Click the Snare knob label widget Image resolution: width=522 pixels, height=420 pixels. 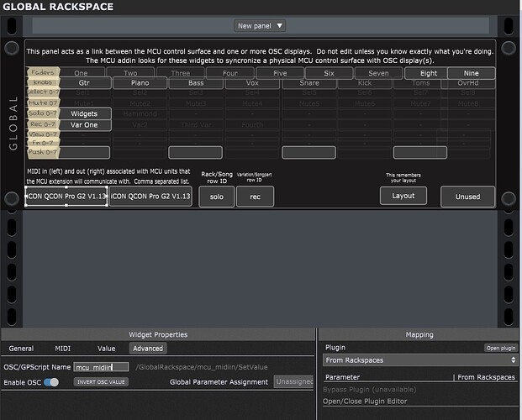309,83
